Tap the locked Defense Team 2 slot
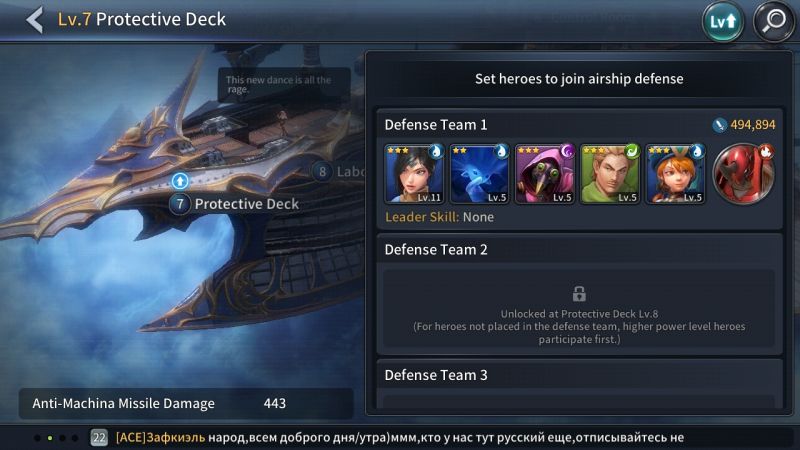Screen dimensions: 800x450 pos(579,310)
